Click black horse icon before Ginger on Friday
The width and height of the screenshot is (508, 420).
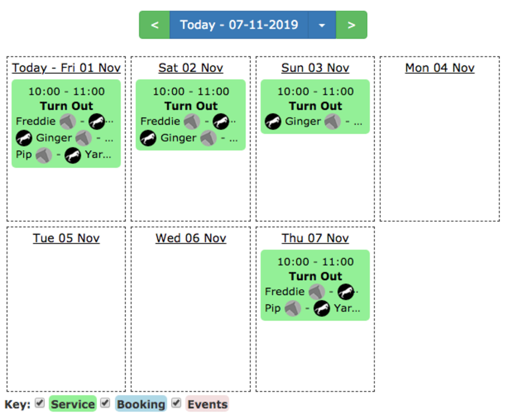(x=24, y=138)
